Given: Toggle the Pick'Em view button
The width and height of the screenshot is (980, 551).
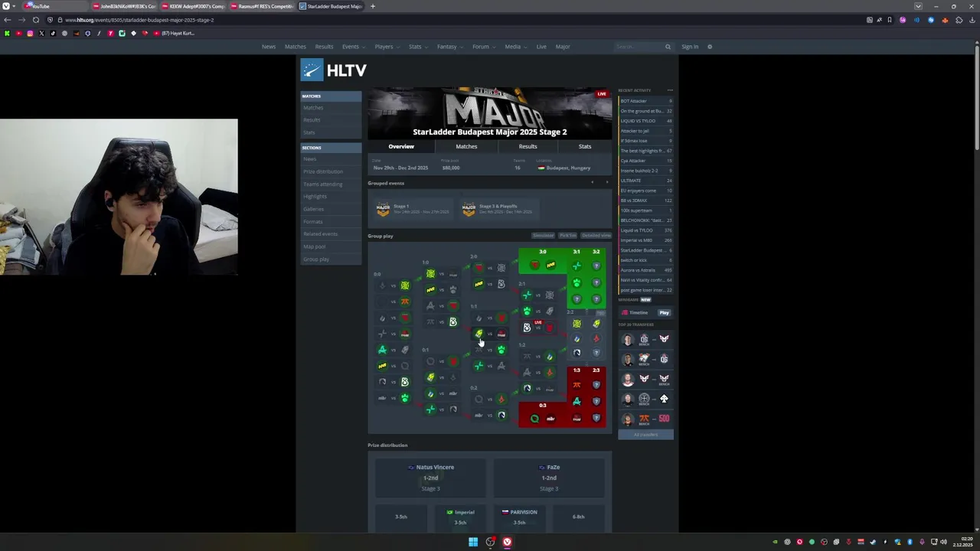Looking at the screenshot, I should [x=567, y=236].
